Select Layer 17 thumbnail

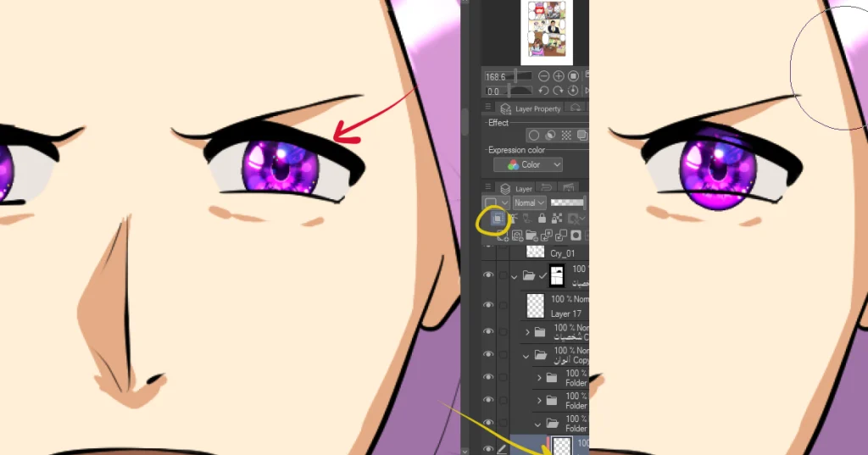(536, 306)
